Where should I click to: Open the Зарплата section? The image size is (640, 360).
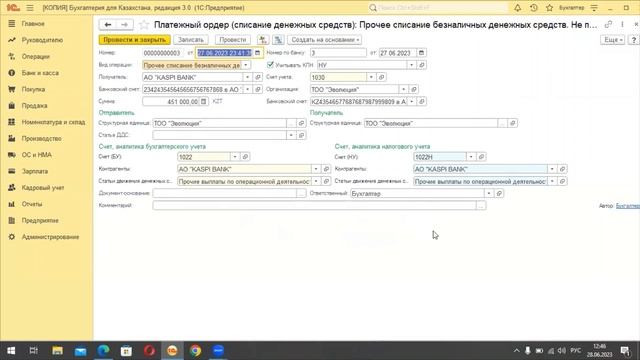(35, 171)
